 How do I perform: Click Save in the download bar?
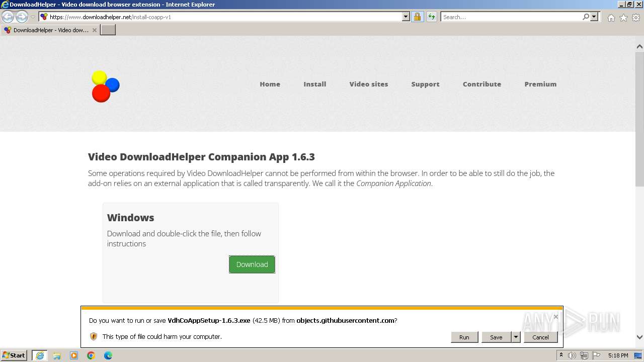(x=496, y=337)
